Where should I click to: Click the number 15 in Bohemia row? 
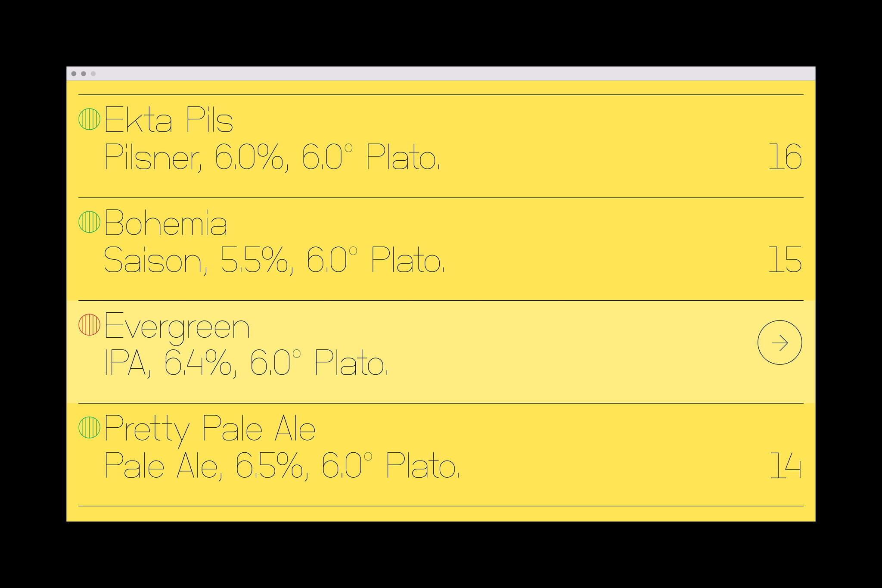pyautogui.click(x=785, y=260)
